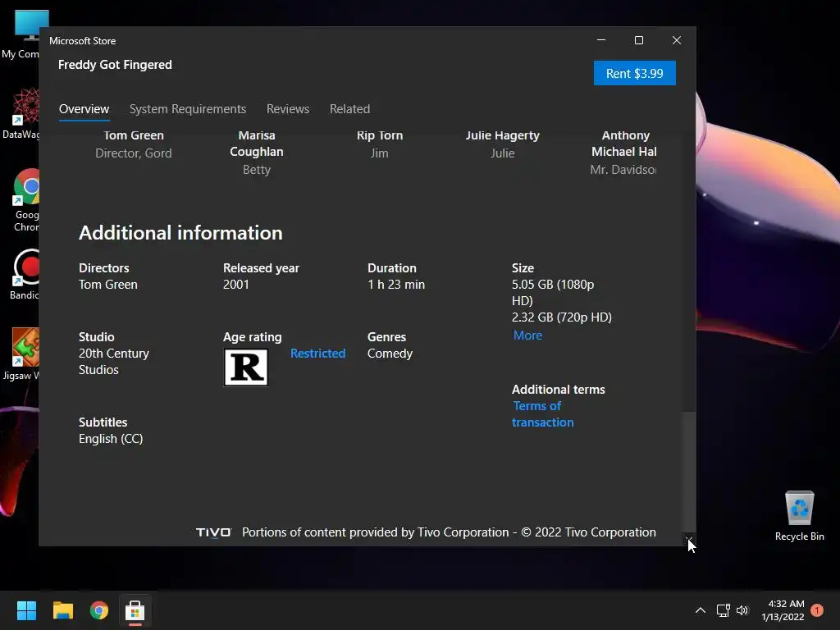Click the 'Additional information' heading
Viewport: 840px width, 630px height.
click(x=180, y=233)
